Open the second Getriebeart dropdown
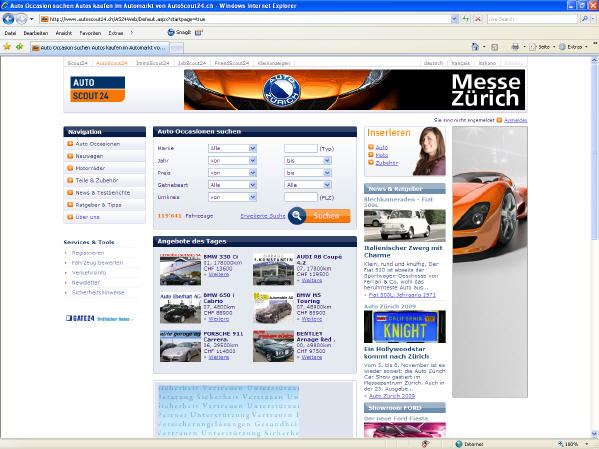Viewport: 599px width, 449px height. (x=308, y=185)
